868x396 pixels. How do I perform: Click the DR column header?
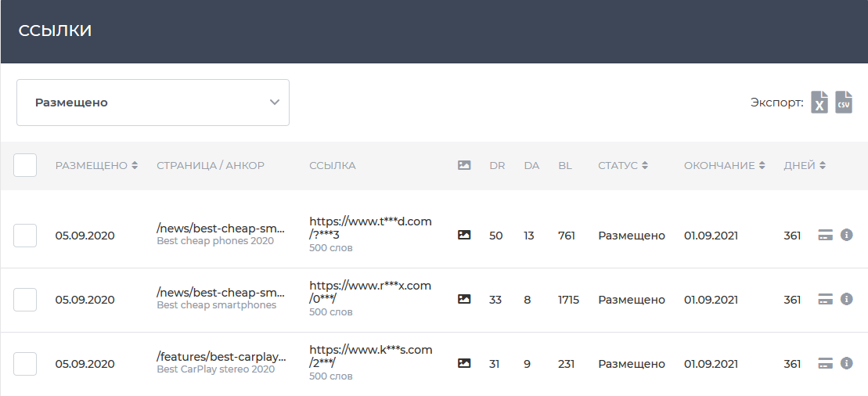click(497, 165)
